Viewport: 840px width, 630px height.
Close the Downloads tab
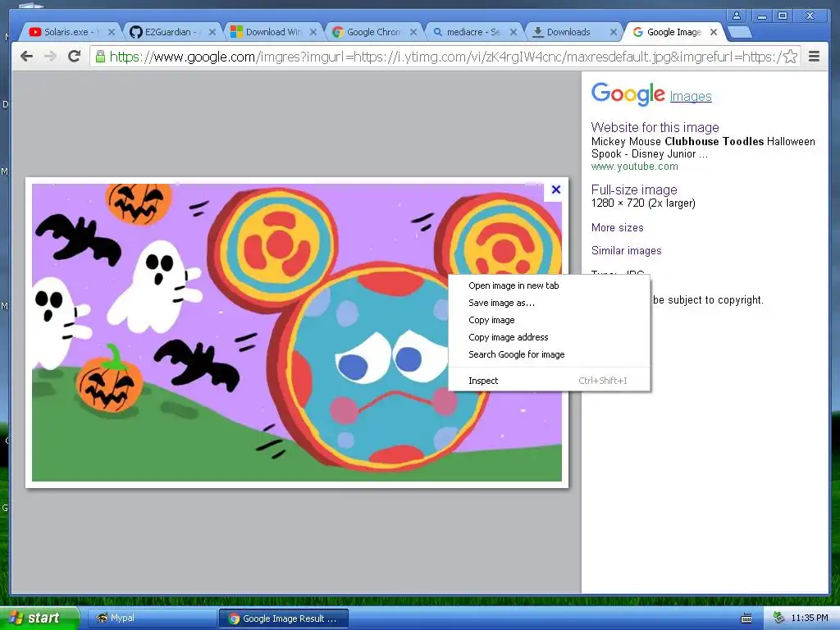(614, 32)
